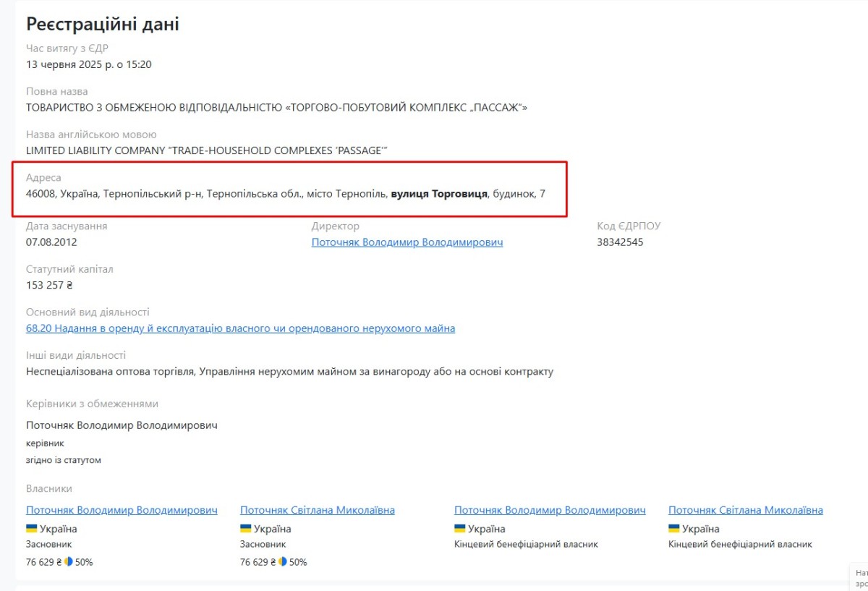Screen dimensions: 868x591
Task: Click the role text "керівник"
Action: tap(46, 443)
